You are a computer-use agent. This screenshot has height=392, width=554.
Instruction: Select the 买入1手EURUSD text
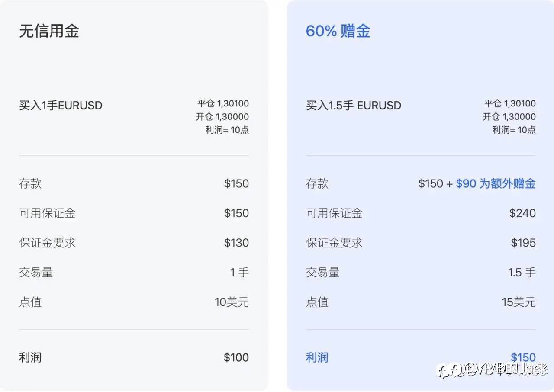click(x=61, y=106)
